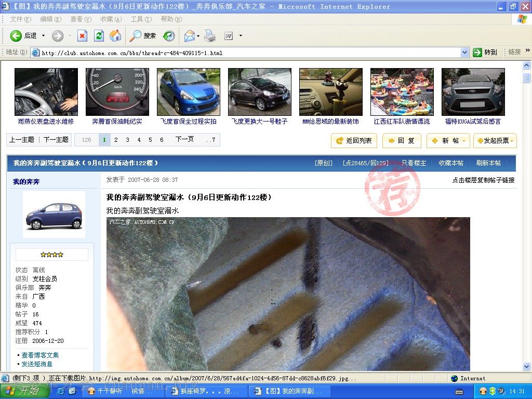This screenshot has height=399, width=532.
Task: Open the 查看 menu
Action: pyautogui.click(x=81, y=19)
